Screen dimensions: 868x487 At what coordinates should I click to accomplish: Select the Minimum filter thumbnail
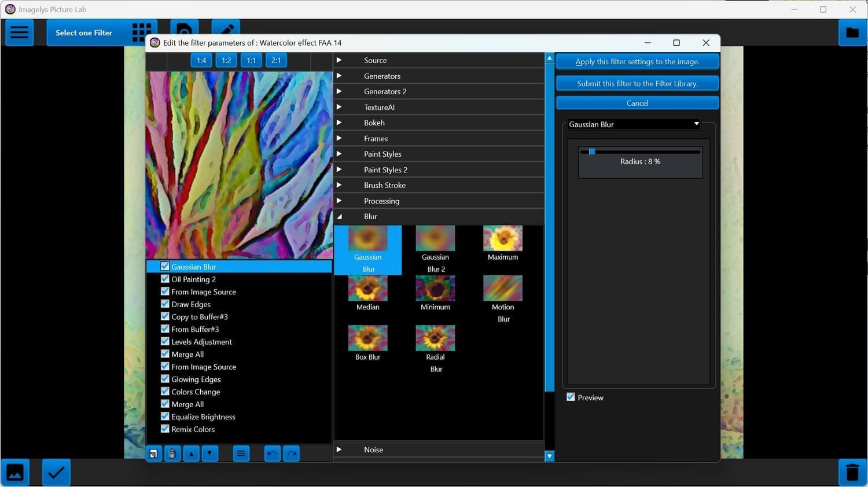coord(435,294)
